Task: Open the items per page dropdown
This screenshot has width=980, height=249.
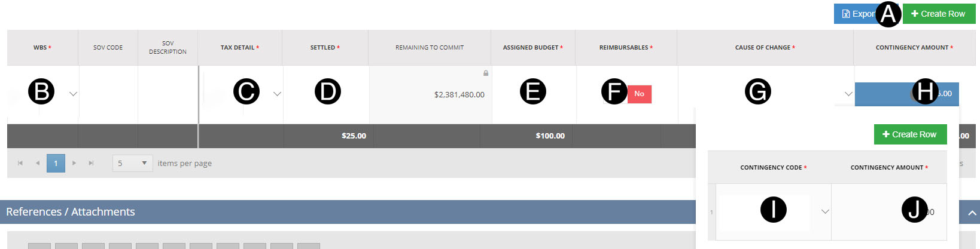Action: click(132, 163)
